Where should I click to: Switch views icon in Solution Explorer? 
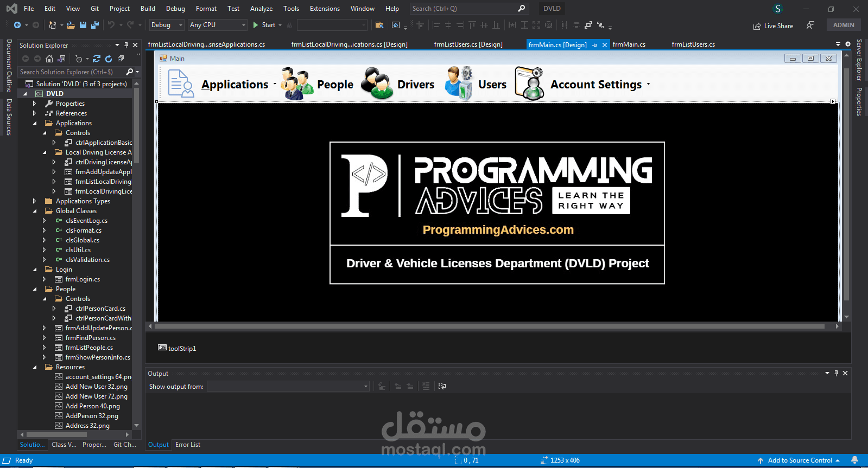tap(61, 59)
